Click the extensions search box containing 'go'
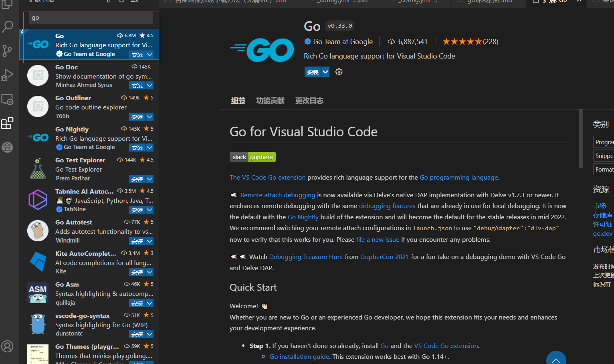Viewport: 614px width, 364px height. (x=91, y=18)
